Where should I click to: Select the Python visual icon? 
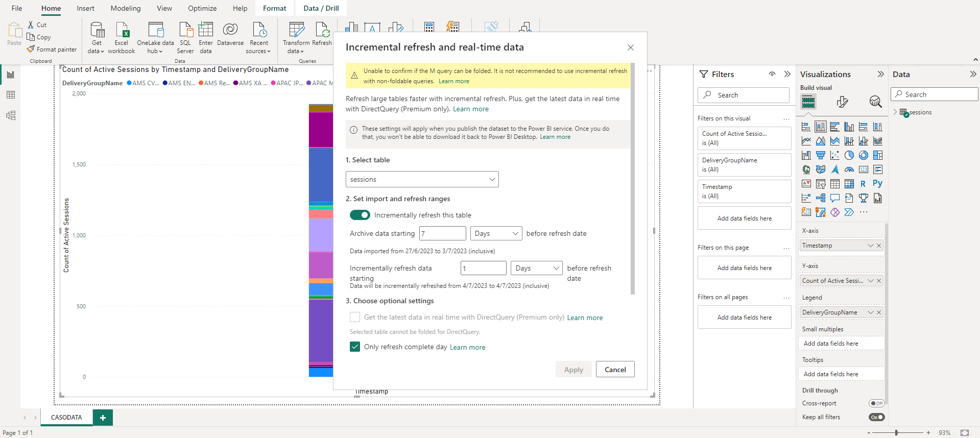(877, 184)
